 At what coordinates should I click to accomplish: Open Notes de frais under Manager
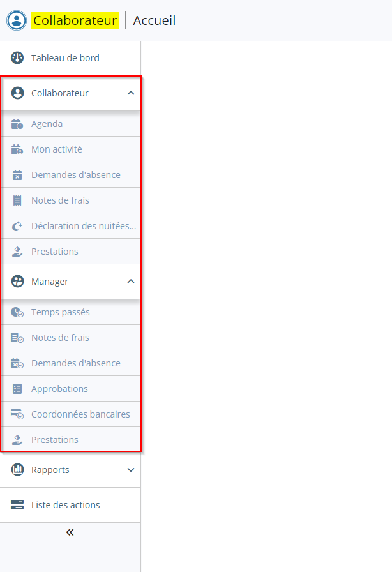coord(71,338)
